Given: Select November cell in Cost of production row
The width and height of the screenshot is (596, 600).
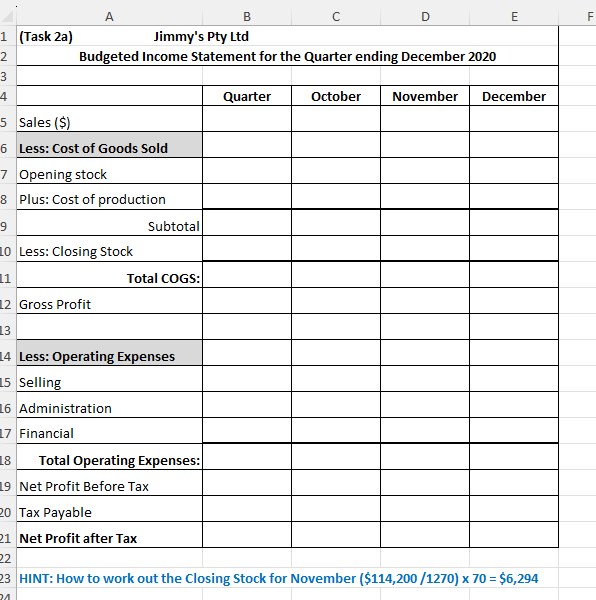Looking at the screenshot, I should 425,196.
